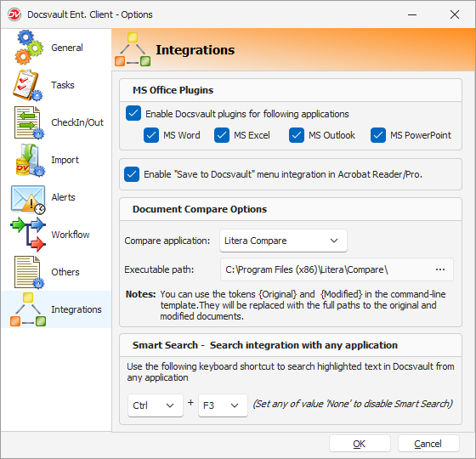Toggle Enable Docsvault plugins checkbox
The width and height of the screenshot is (476, 459).
click(x=133, y=113)
